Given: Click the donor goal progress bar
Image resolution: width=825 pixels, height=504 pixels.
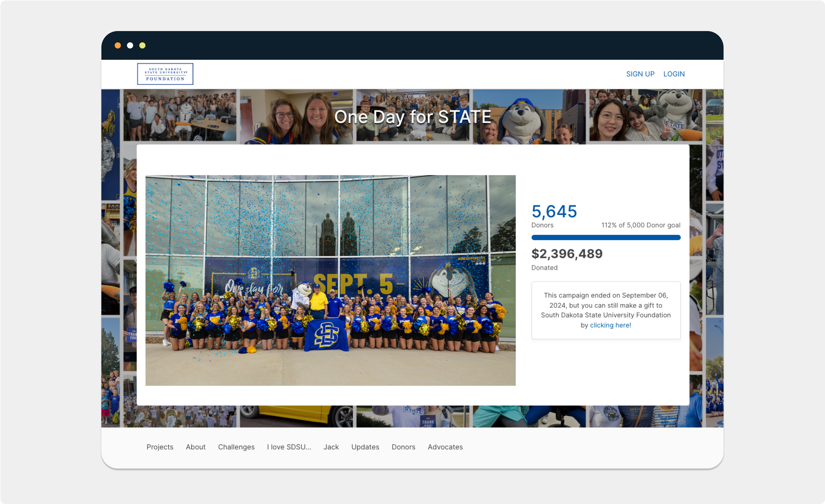Looking at the screenshot, I should click(x=606, y=237).
